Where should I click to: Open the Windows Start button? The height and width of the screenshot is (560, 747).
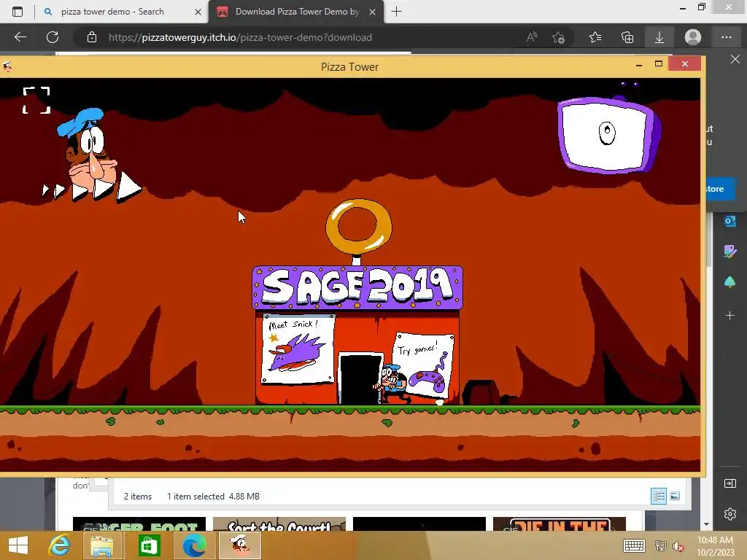click(18, 545)
